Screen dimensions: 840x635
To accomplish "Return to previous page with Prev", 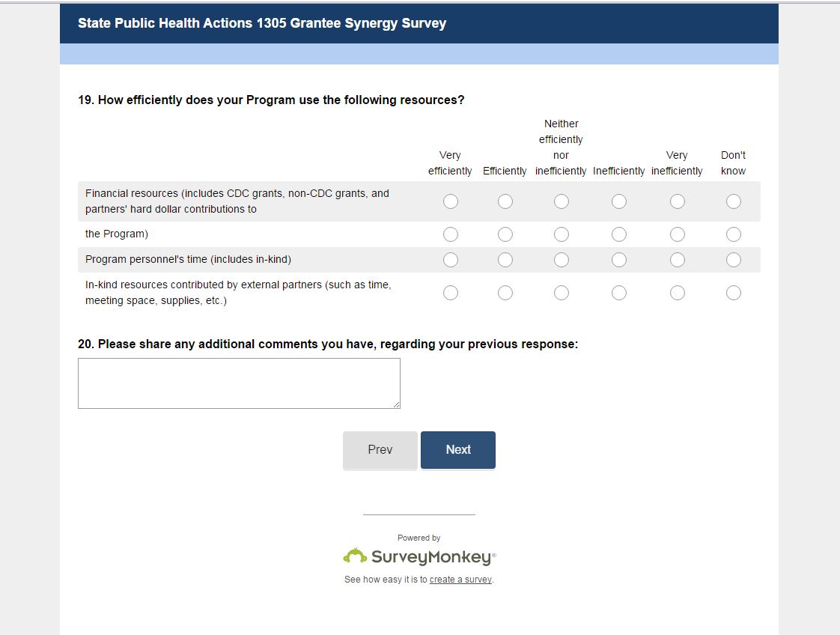I will pyautogui.click(x=380, y=450).
